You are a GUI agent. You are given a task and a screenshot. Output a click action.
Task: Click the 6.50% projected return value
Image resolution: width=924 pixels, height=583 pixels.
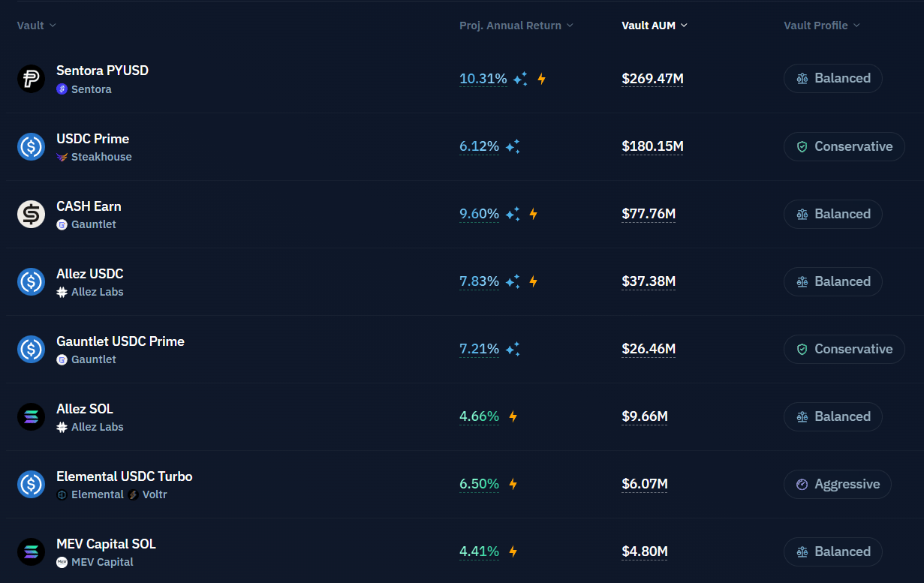pyautogui.click(x=479, y=484)
